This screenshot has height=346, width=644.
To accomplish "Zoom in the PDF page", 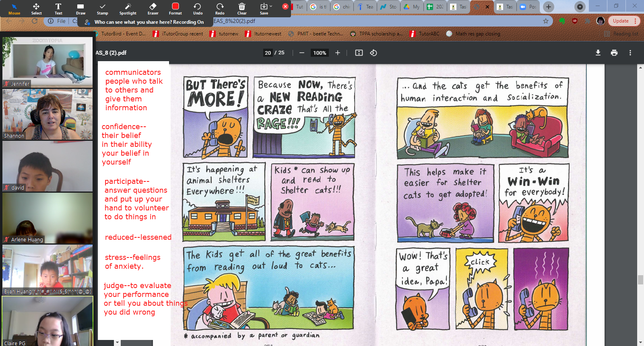I will coord(338,53).
